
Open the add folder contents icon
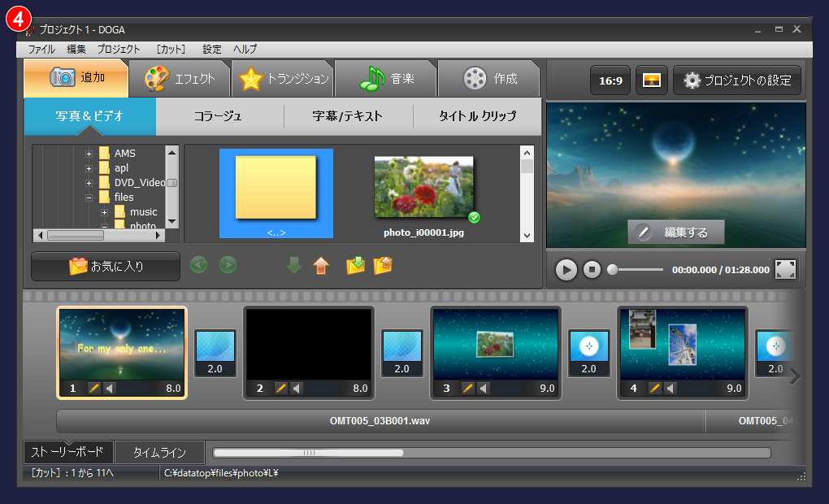coord(355,265)
